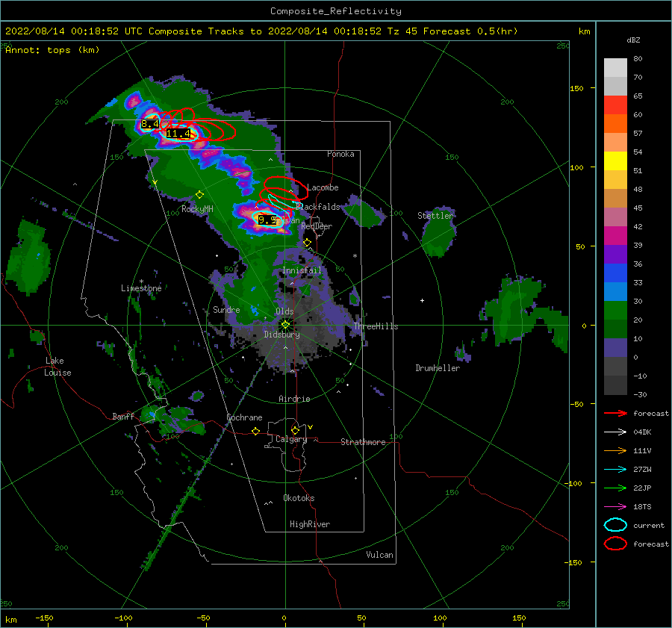Click the Innisfail city label
Viewport: 672px width, 628px height.
302,270
